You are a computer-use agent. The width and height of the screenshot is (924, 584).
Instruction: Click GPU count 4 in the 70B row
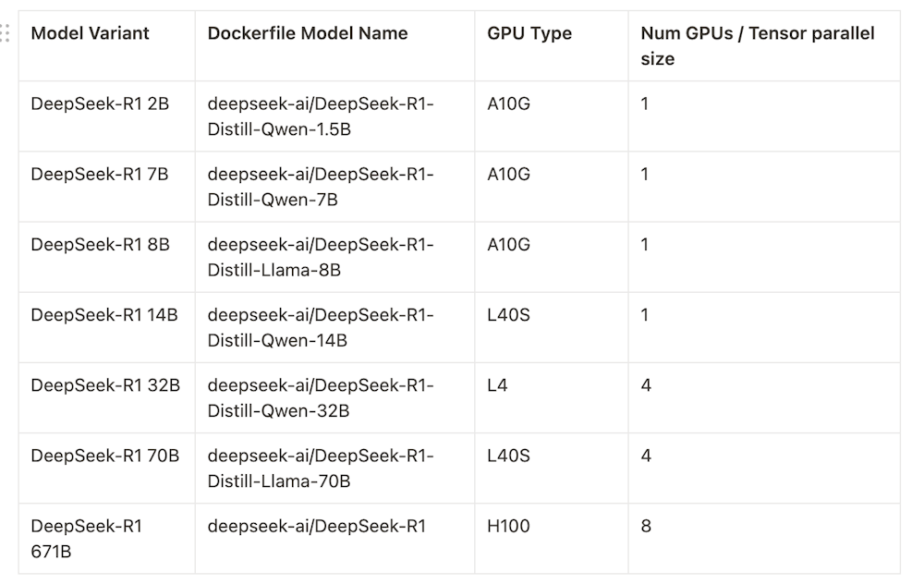click(764, 468)
